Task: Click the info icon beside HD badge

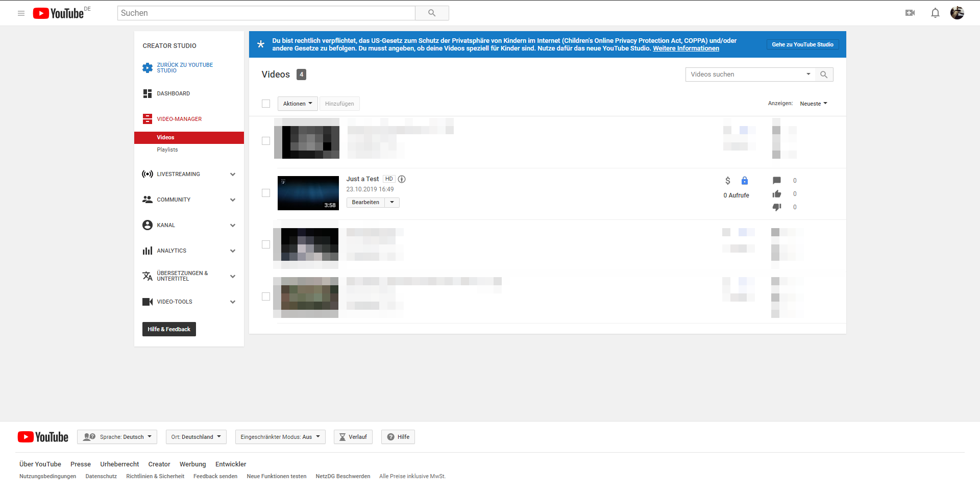Action: click(402, 179)
